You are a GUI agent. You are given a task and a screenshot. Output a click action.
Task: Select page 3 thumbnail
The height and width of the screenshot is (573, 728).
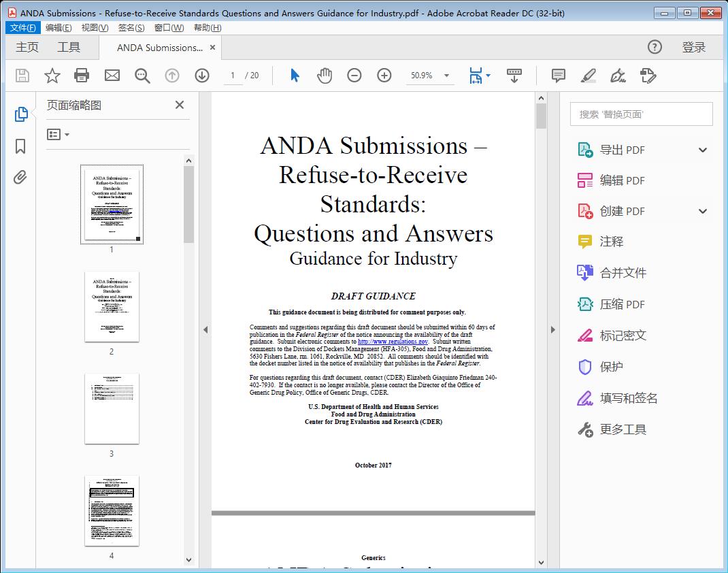(111, 409)
